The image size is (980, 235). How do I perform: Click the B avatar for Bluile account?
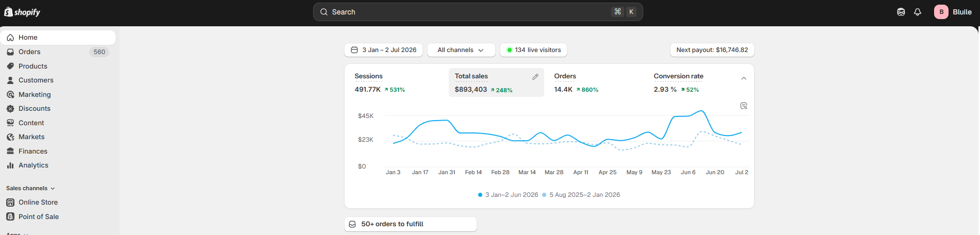[x=941, y=12]
